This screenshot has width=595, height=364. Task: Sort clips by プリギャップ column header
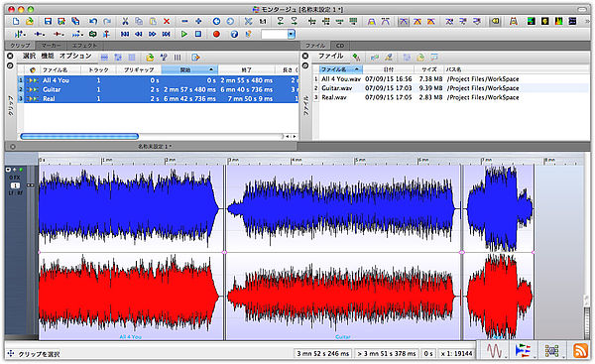point(139,69)
